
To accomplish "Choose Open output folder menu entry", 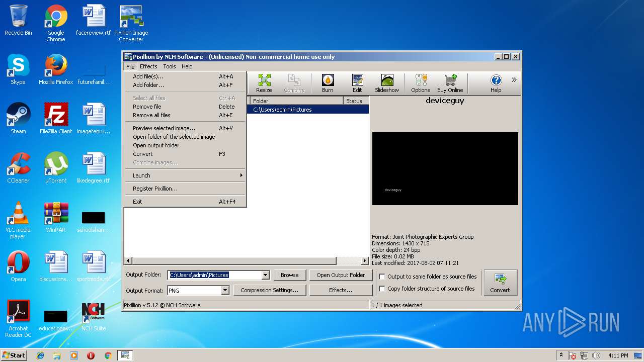I will pos(185,145).
